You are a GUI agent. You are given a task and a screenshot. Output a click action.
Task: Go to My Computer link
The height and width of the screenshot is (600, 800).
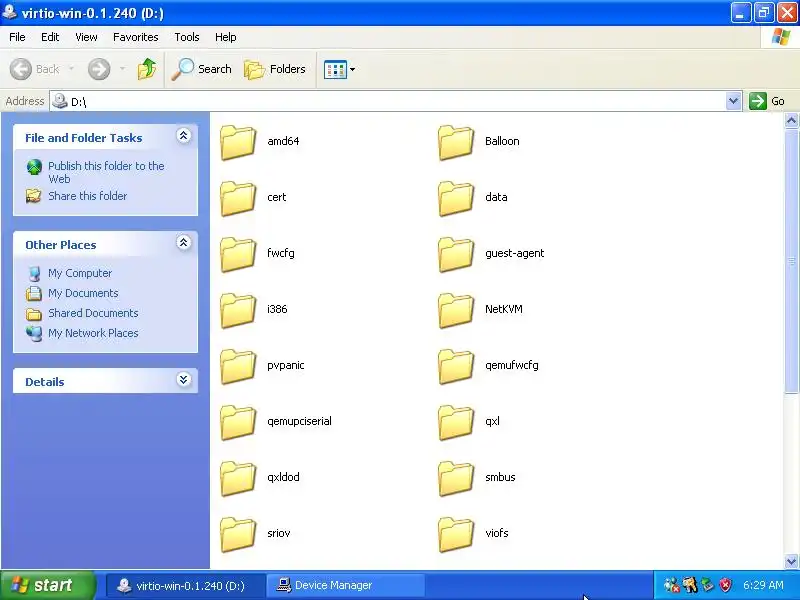pyautogui.click(x=80, y=273)
